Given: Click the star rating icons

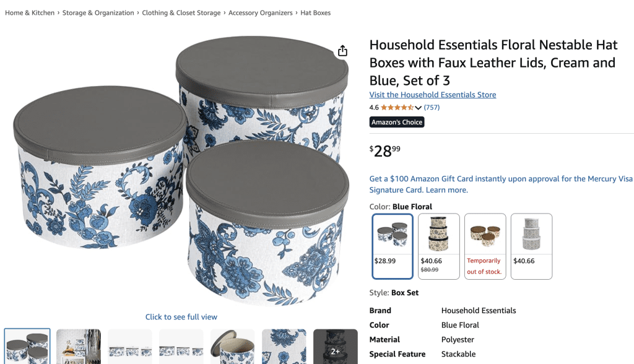Looking at the screenshot, I should 397,108.
